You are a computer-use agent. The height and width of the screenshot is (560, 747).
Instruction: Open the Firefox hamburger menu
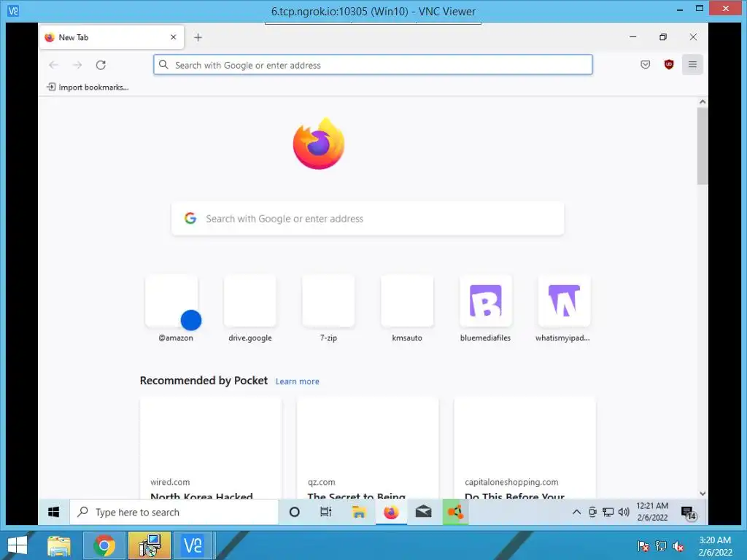click(692, 65)
